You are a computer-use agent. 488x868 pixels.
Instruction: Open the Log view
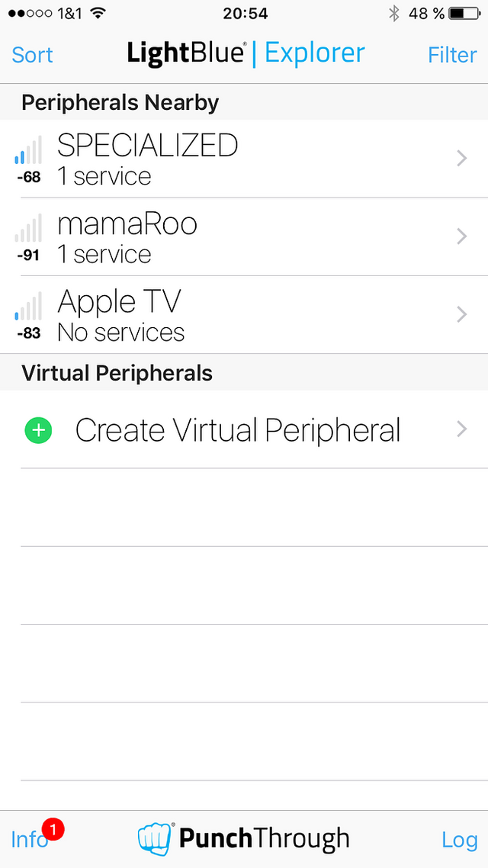[459, 841]
